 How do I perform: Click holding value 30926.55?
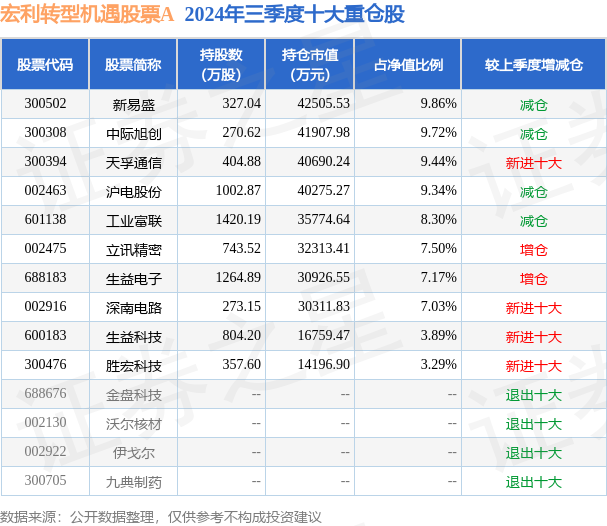[x=324, y=278]
